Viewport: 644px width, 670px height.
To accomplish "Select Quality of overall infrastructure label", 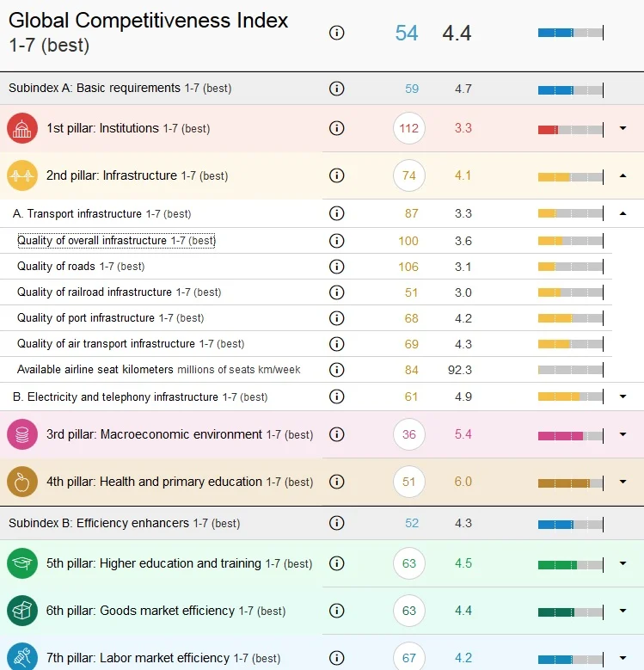I will 116,241.
